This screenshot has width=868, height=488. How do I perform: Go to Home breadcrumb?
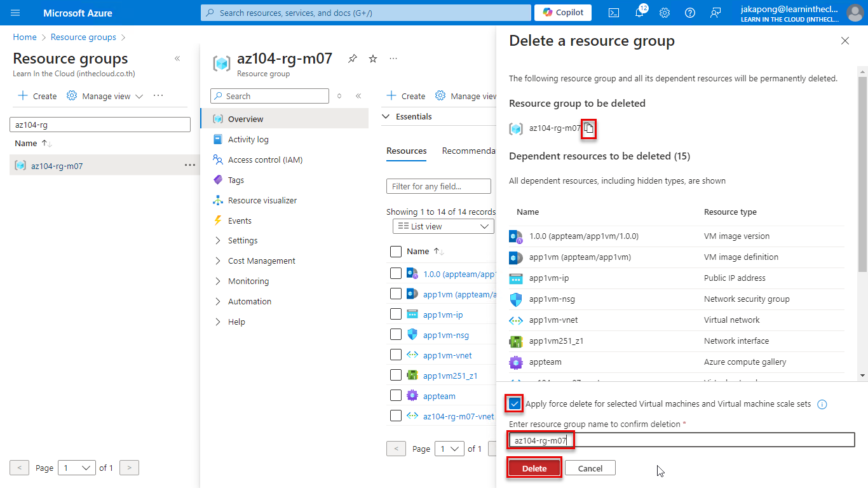pyautogui.click(x=25, y=37)
